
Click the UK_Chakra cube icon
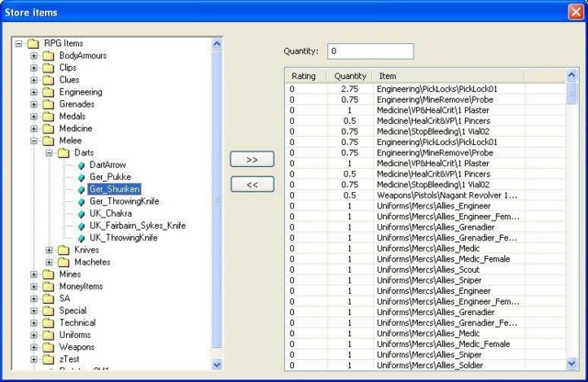coord(82,214)
